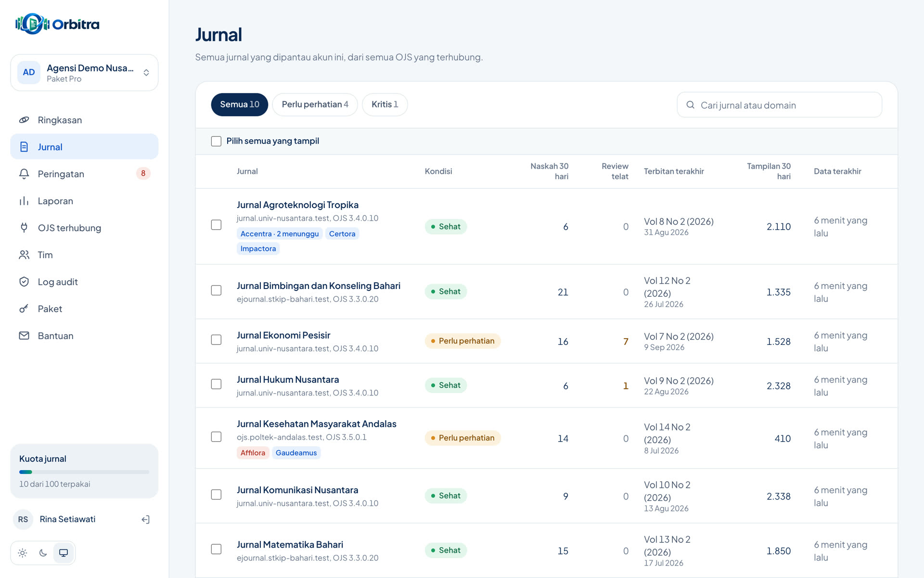924x578 pixels.
Task: Switch to light theme sun icon
Action: point(23,553)
